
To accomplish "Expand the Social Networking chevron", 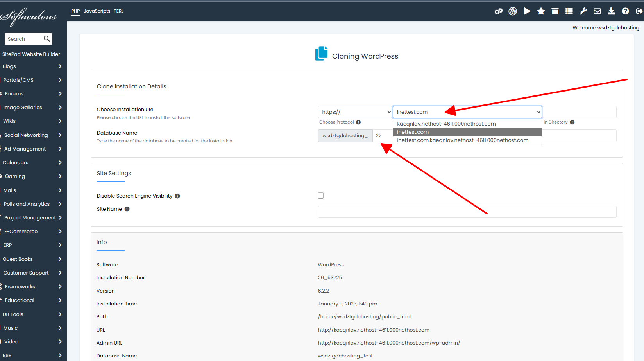I will pyautogui.click(x=60, y=135).
